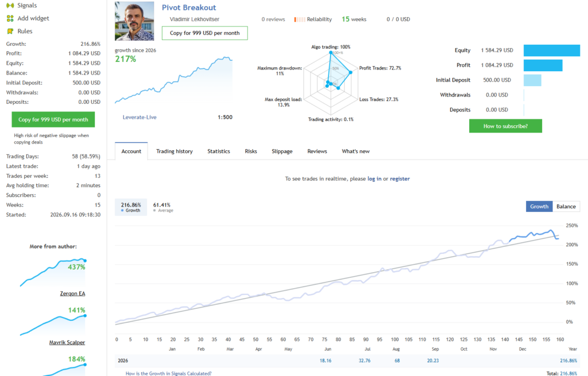Viewport: 588px width, 376px height.
Task: Click the Reliability bars indicator
Action: 299,20
